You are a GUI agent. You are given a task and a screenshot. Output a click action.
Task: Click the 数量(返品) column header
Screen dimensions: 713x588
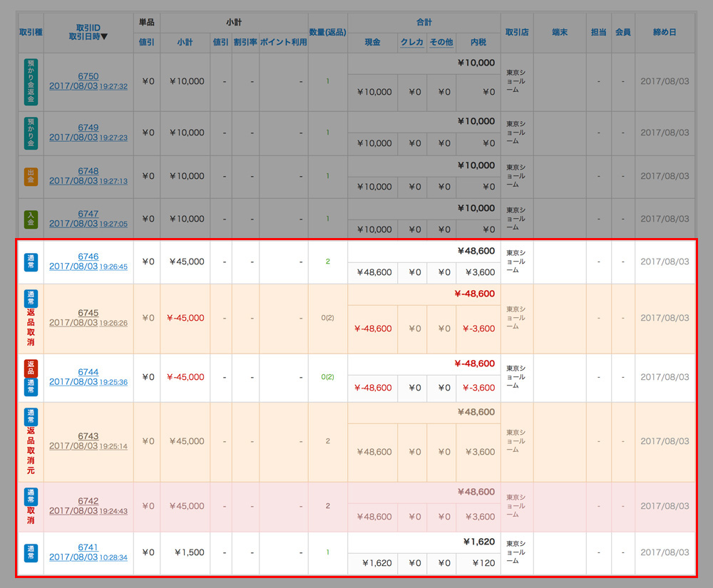click(x=328, y=32)
